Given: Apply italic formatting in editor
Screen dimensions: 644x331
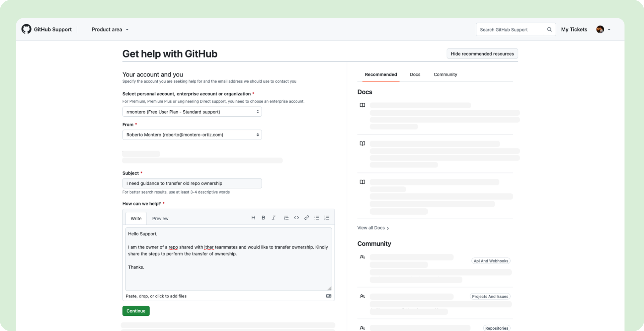Looking at the screenshot, I should point(274,218).
